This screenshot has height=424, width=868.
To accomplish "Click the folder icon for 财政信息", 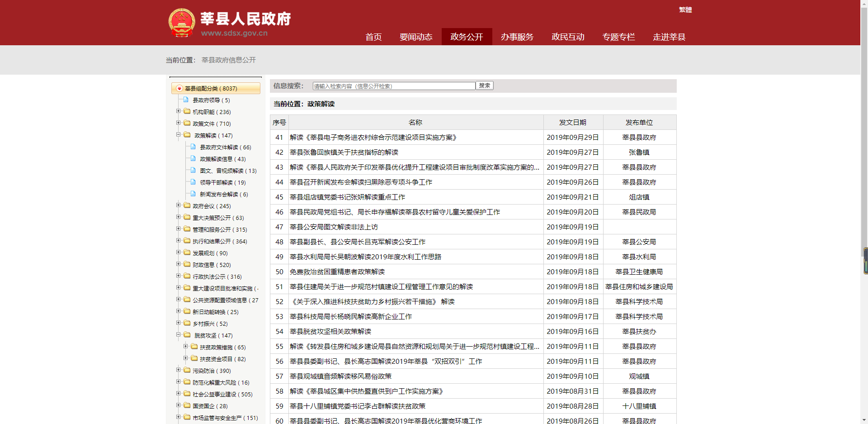I will 187,264.
